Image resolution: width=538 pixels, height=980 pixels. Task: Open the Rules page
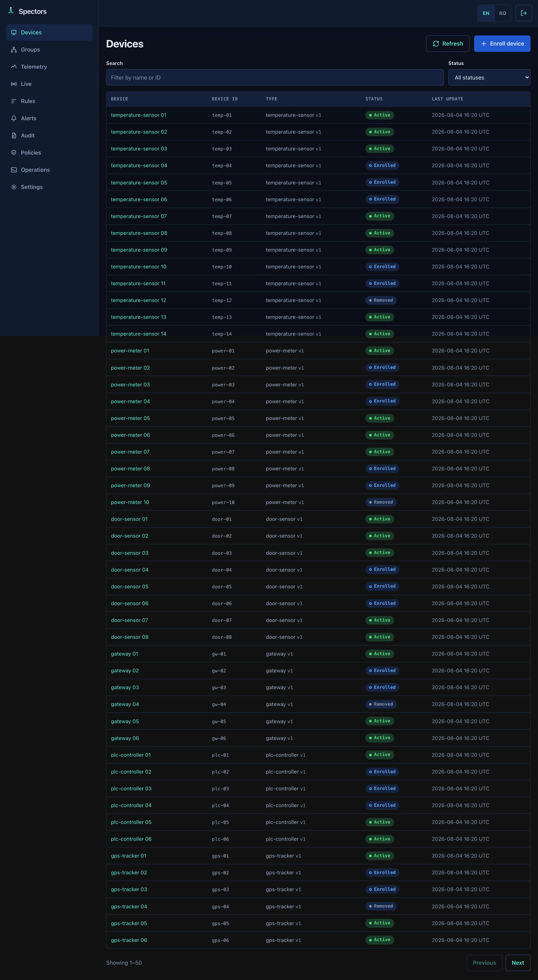[x=49, y=101]
